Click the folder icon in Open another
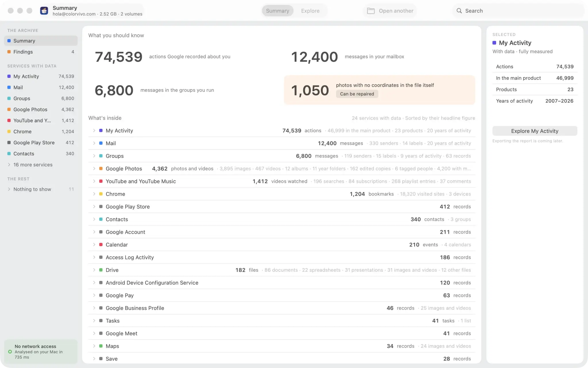Image resolution: width=588 pixels, height=368 pixels. (371, 11)
